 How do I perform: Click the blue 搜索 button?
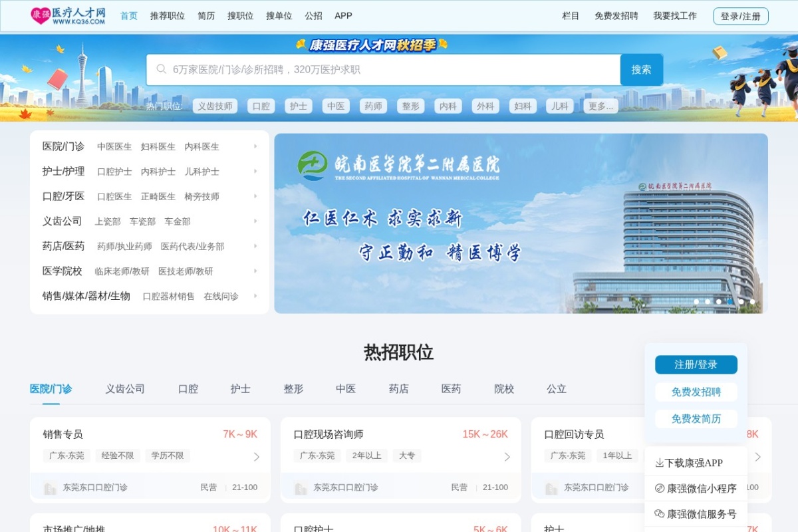642,70
